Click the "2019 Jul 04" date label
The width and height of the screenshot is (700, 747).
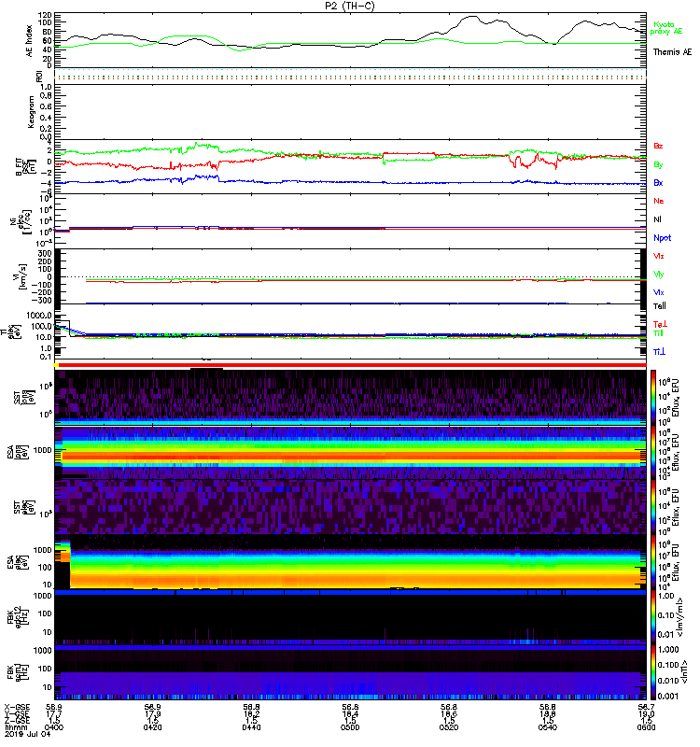28,734
